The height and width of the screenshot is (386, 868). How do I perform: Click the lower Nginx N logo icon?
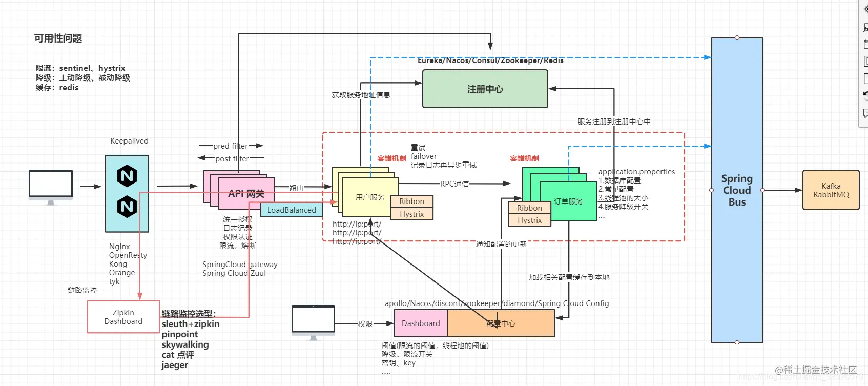127,207
